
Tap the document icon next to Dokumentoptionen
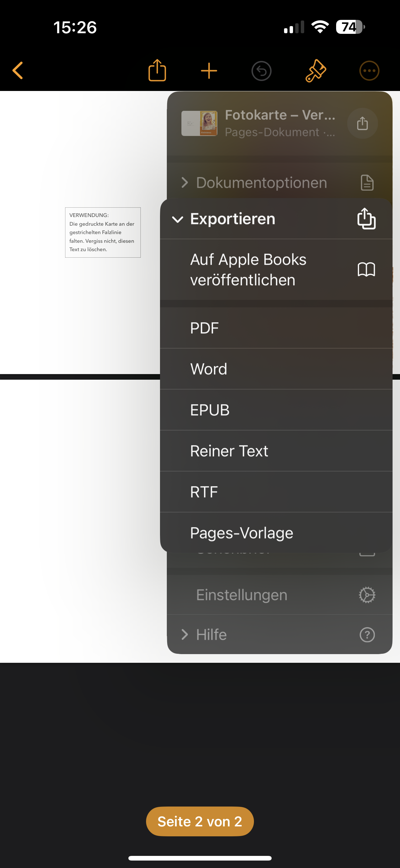pyautogui.click(x=367, y=183)
